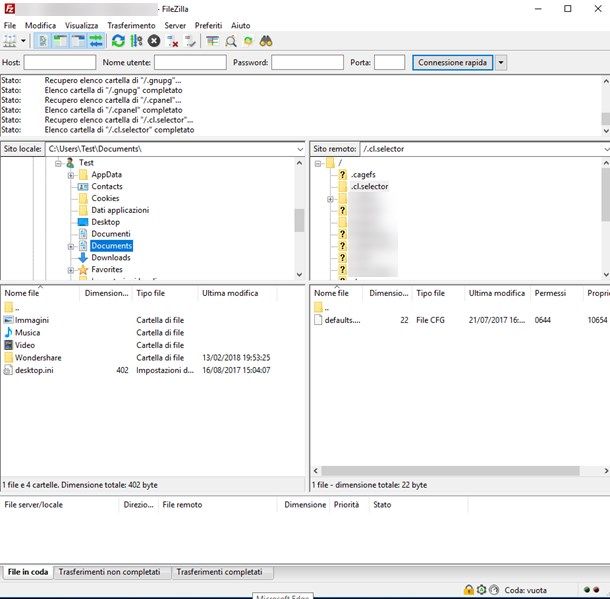Open the Modifica menu

click(40, 25)
